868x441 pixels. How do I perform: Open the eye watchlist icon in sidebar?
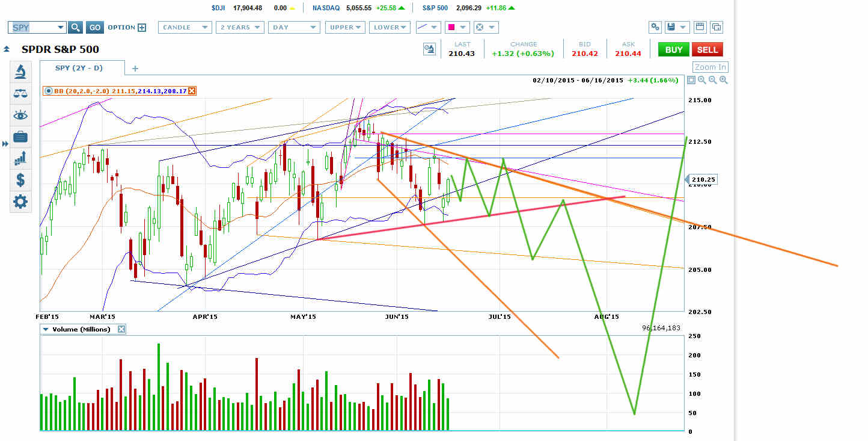pos(20,115)
